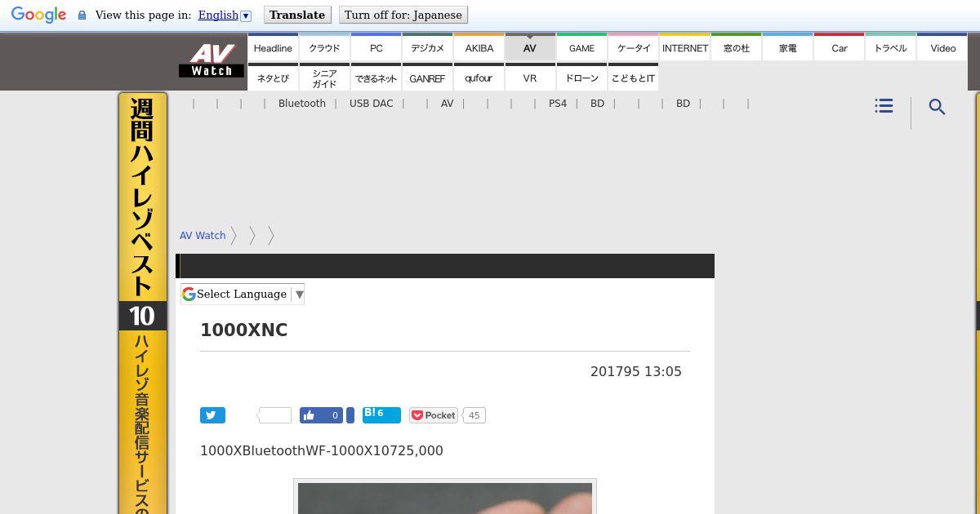This screenshot has height=514, width=980.
Task: Click the 1000XNC article heading
Action: (244, 330)
